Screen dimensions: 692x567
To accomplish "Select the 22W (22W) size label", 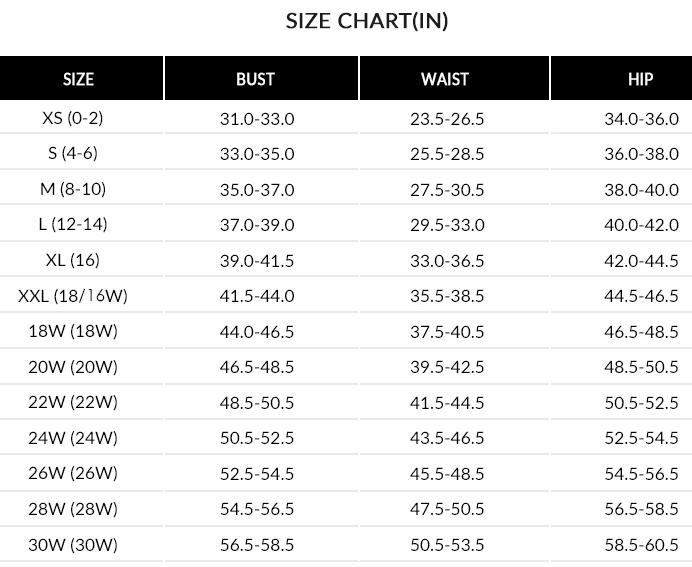I will [73, 402].
